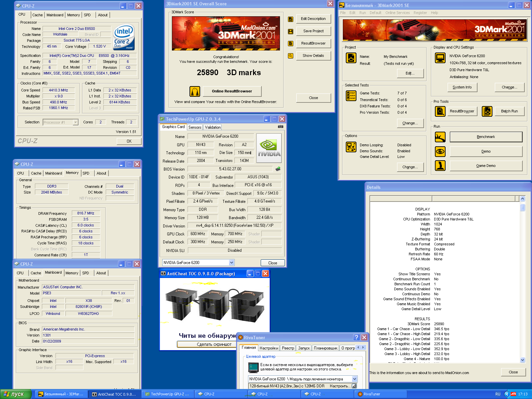Viewport: 532px width, 399px height.
Task: Open the Windows Start button (пуск)
Action: [16, 394]
